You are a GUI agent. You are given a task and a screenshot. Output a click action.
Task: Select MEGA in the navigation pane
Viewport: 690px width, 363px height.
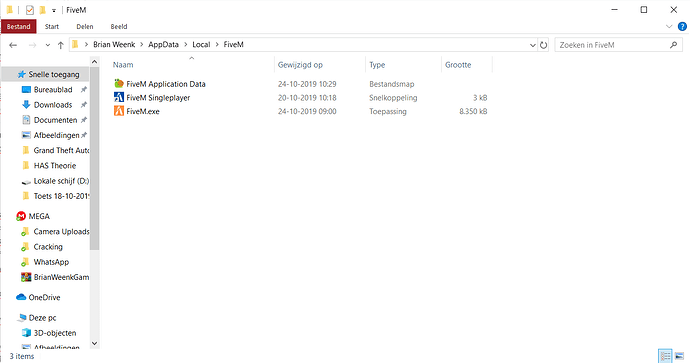coord(39,216)
